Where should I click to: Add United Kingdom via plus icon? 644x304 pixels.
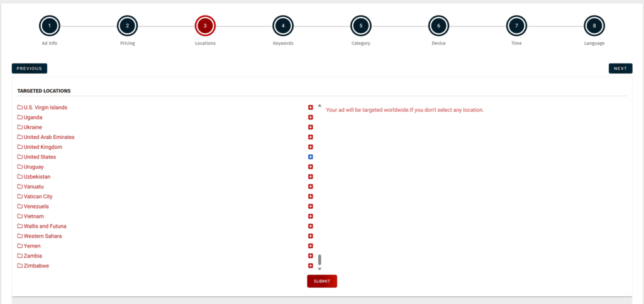point(310,147)
